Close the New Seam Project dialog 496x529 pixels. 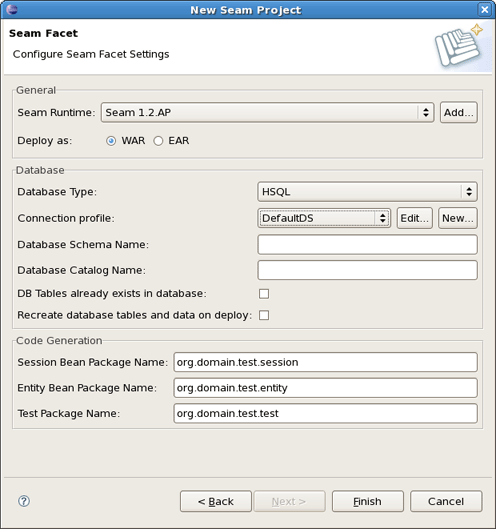tap(485, 9)
